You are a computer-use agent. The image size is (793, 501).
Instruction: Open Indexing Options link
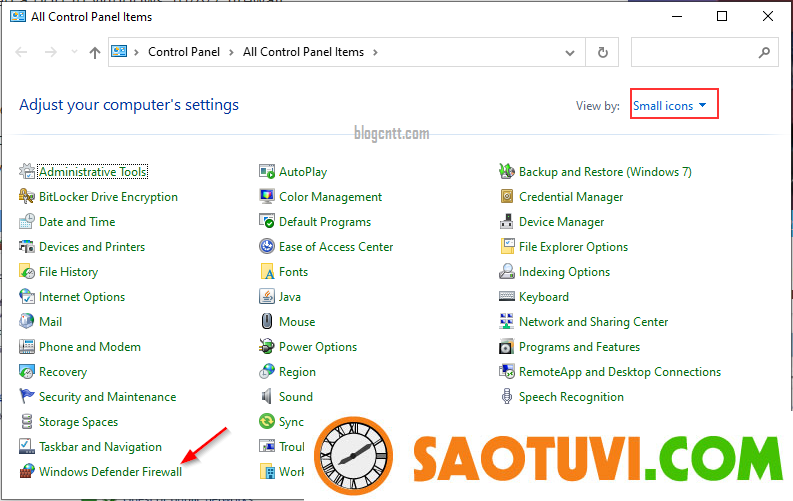[x=564, y=271]
